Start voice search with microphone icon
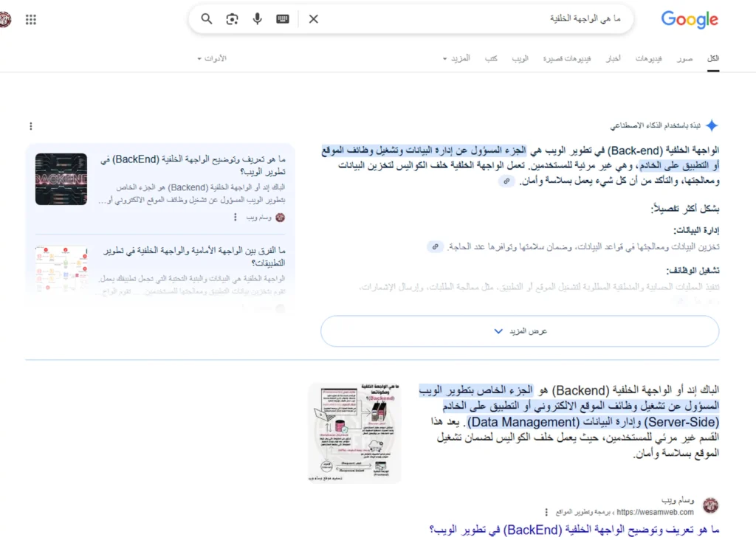Viewport: 756px width, 540px height. tap(258, 18)
